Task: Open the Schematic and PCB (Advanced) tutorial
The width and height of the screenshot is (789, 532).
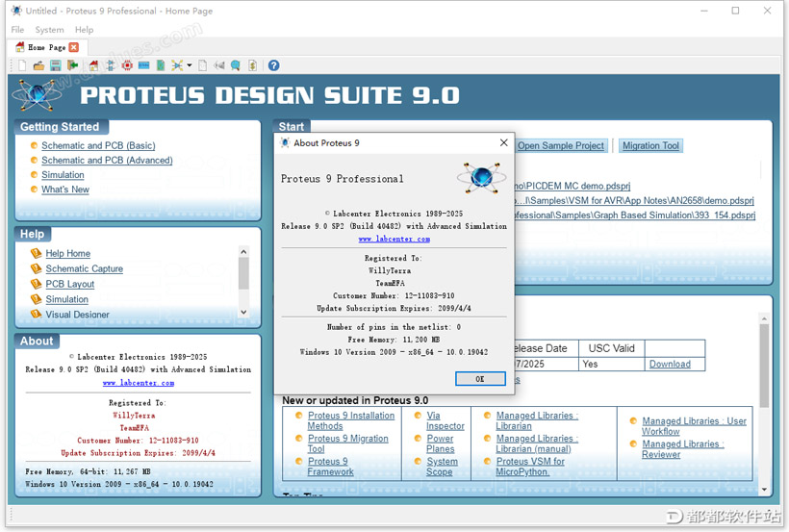Action: (107, 160)
